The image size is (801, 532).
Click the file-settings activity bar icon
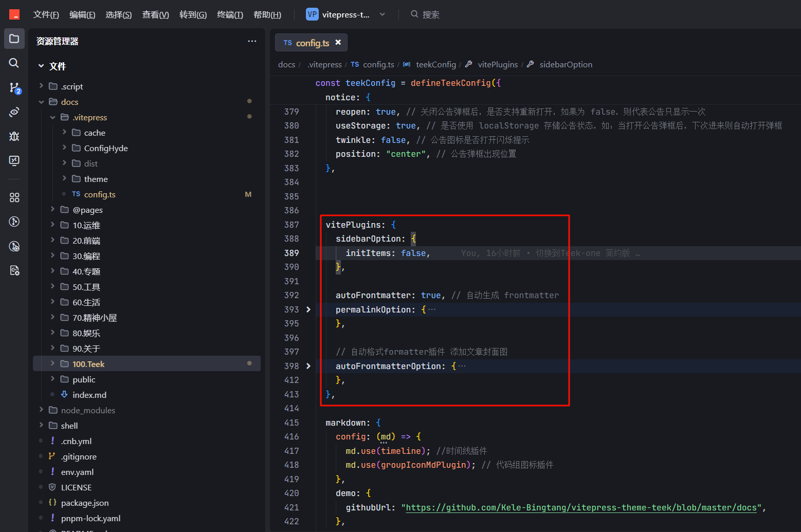tap(14, 270)
